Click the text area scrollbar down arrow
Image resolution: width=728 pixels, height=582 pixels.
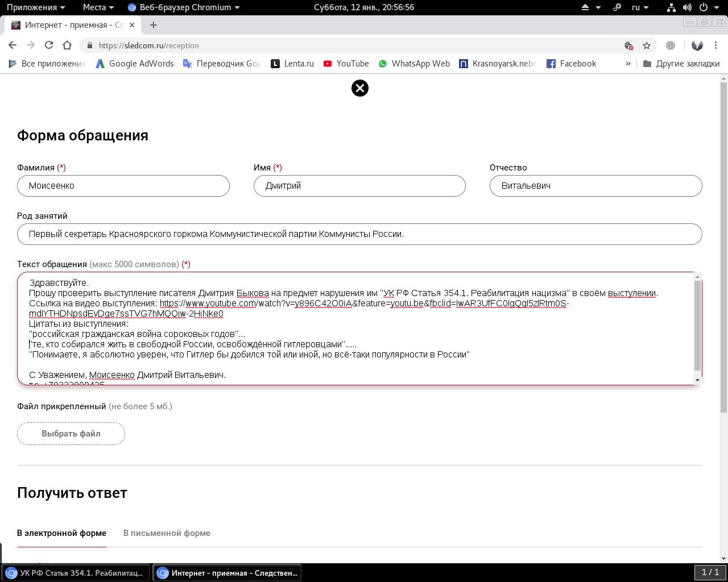[x=698, y=380]
